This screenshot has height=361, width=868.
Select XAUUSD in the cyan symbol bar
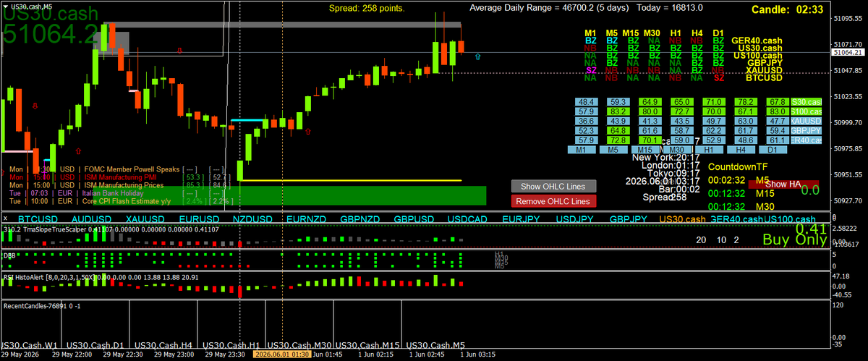(x=145, y=218)
